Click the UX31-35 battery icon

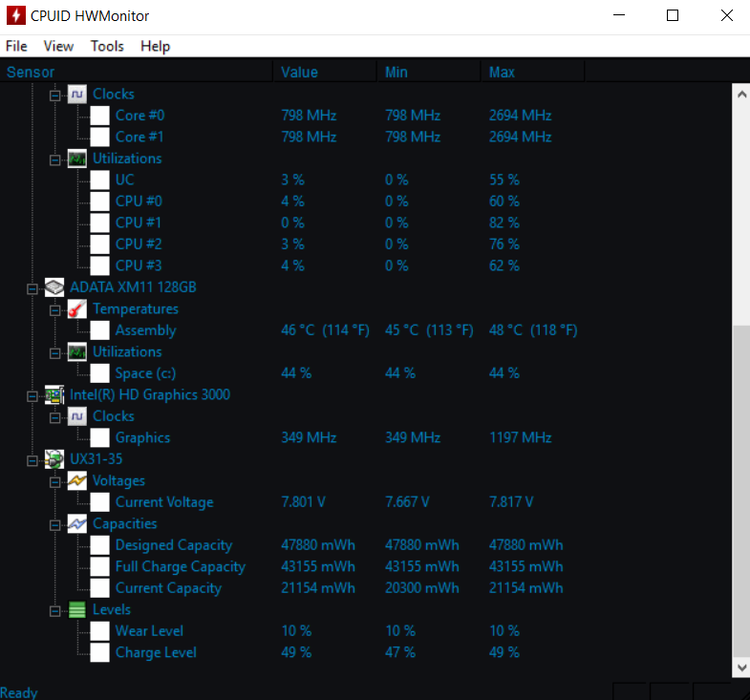click(x=54, y=459)
